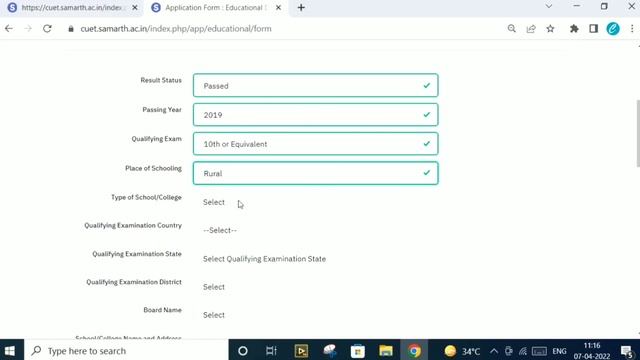Open the Chrome extensions puzzle icon
Image resolution: width=640 pixels, height=360 pixels.
coord(574,29)
